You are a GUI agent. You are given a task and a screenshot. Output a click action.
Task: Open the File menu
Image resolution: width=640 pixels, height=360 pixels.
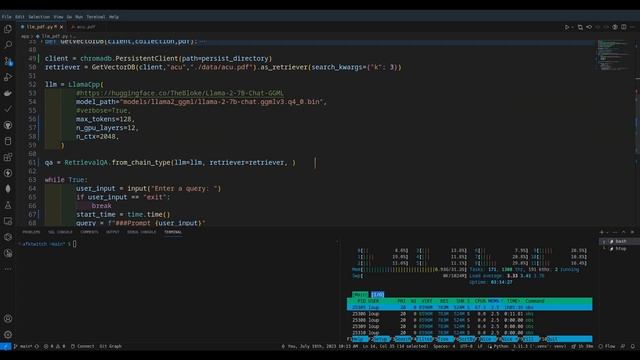[7, 17]
